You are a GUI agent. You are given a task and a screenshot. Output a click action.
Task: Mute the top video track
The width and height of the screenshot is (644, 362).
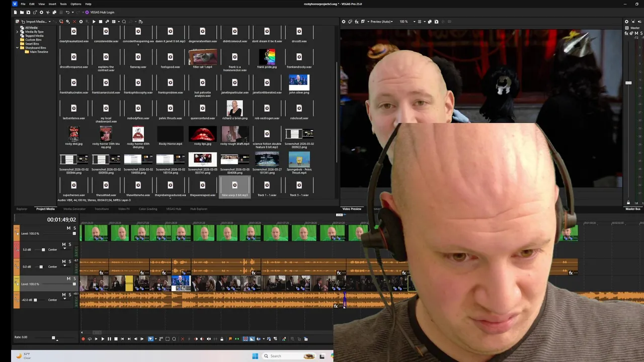tap(68, 228)
